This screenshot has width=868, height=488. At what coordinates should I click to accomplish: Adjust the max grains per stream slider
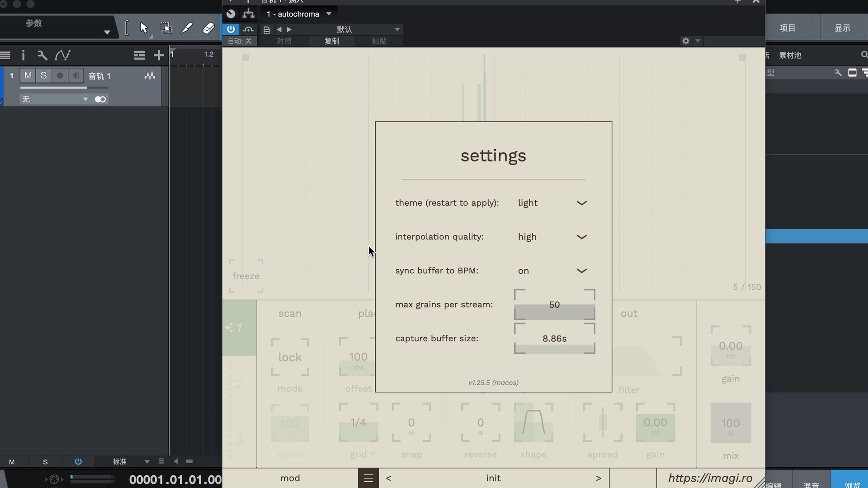554,311
